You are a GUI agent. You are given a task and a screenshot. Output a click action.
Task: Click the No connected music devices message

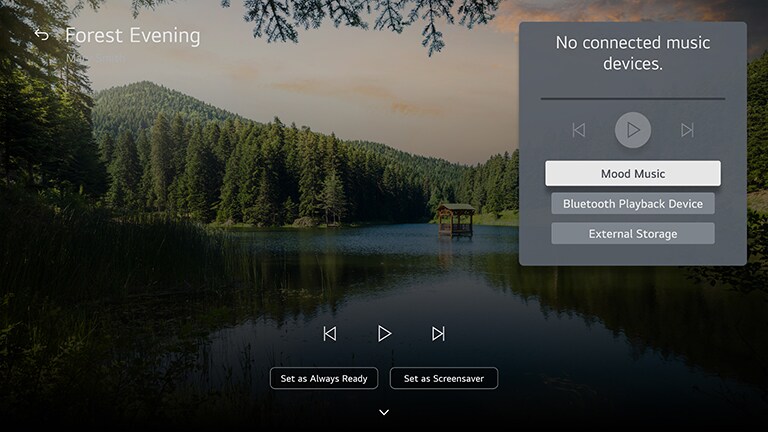click(632, 54)
